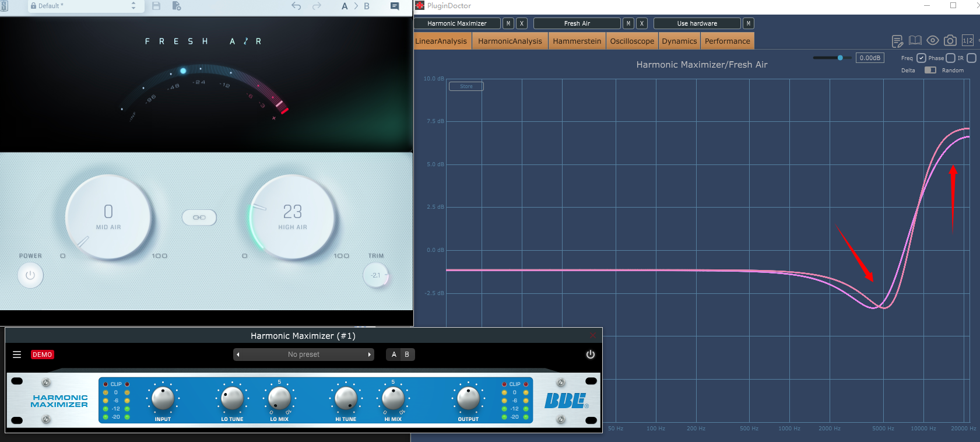980x442 pixels.
Task: Mute the Fresh Air plugin slot
Action: point(628,23)
